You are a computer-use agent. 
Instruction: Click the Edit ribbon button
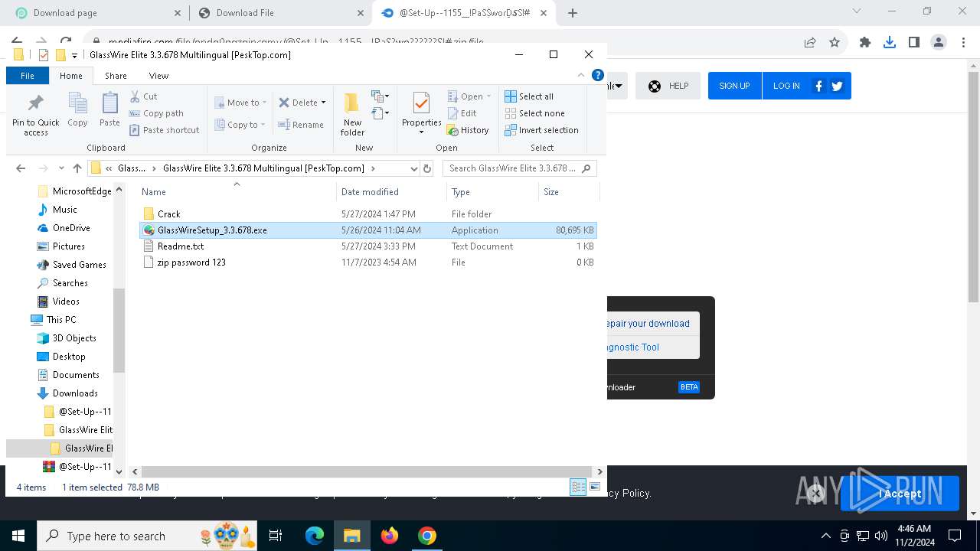(462, 113)
